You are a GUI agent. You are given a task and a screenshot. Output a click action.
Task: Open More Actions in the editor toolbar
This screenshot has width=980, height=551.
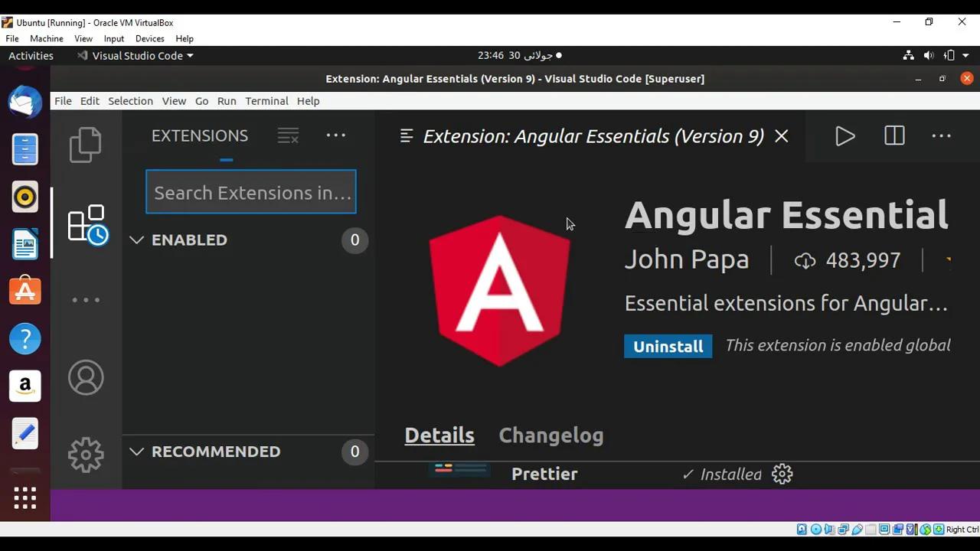point(941,135)
